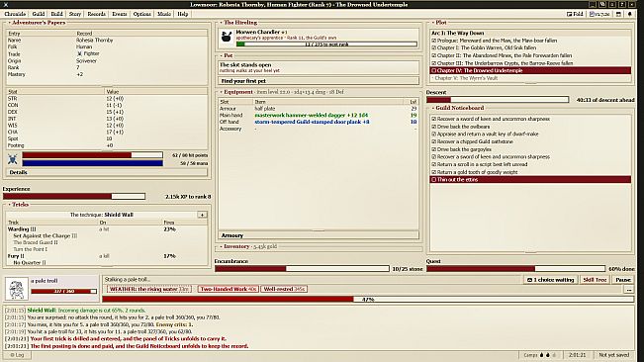Click the Fighter trade sword icon
This screenshot has height=362, width=644.
[x=79, y=53]
